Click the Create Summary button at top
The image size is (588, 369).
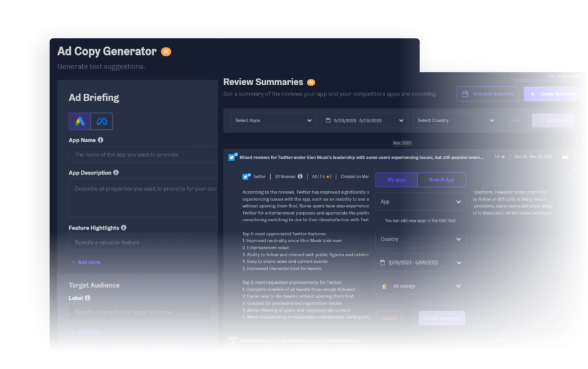(552, 94)
